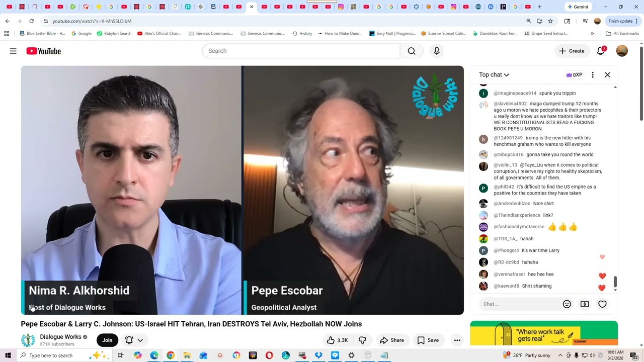
Task: Click the video player area
Action: click(x=242, y=190)
